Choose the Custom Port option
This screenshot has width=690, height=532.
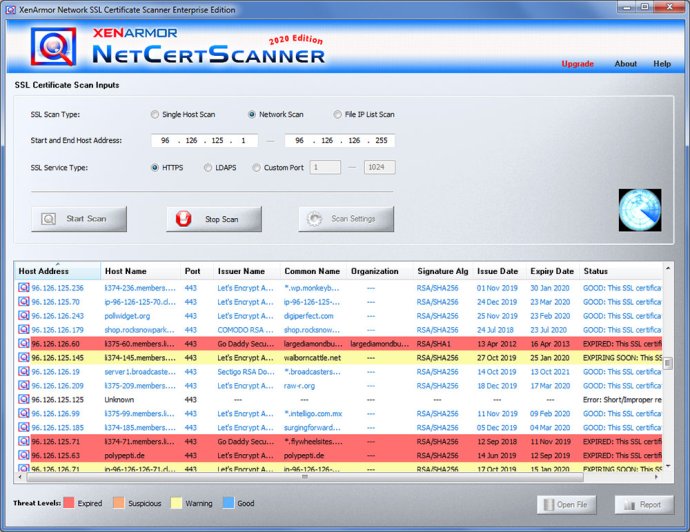point(256,168)
